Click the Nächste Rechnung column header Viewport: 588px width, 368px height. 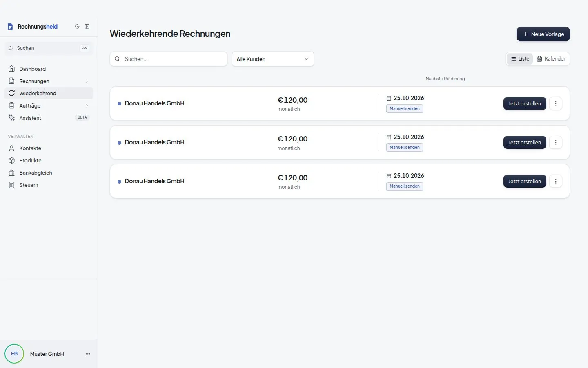pos(445,79)
